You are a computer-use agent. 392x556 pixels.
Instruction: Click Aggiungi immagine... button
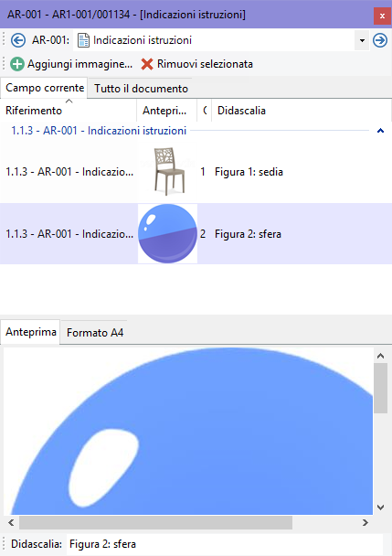click(x=71, y=64)
